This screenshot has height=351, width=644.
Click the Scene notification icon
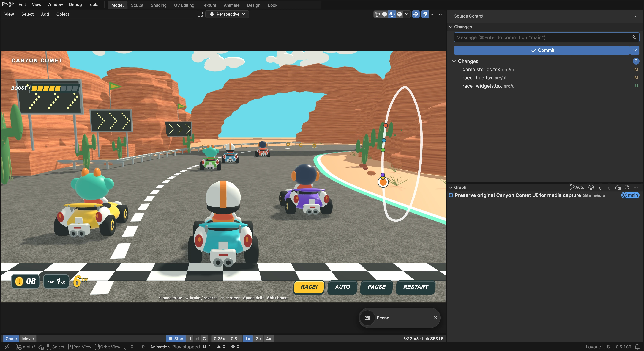(367, 318)
